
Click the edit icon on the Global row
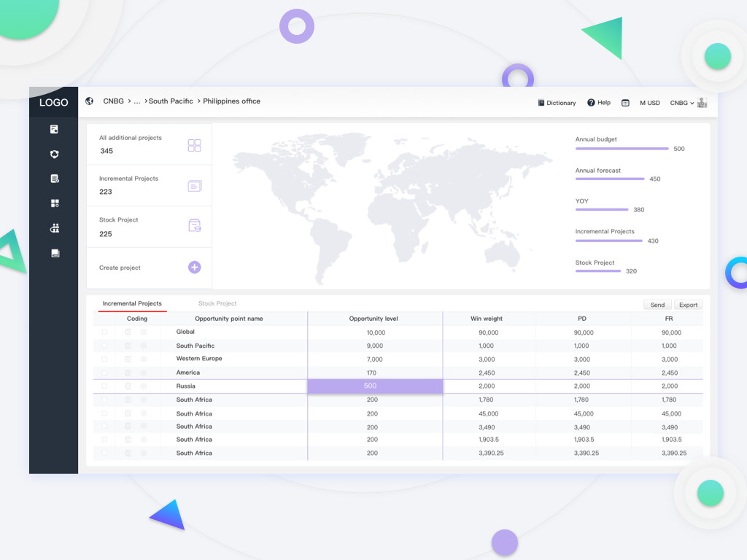click(x=128, y=332)
